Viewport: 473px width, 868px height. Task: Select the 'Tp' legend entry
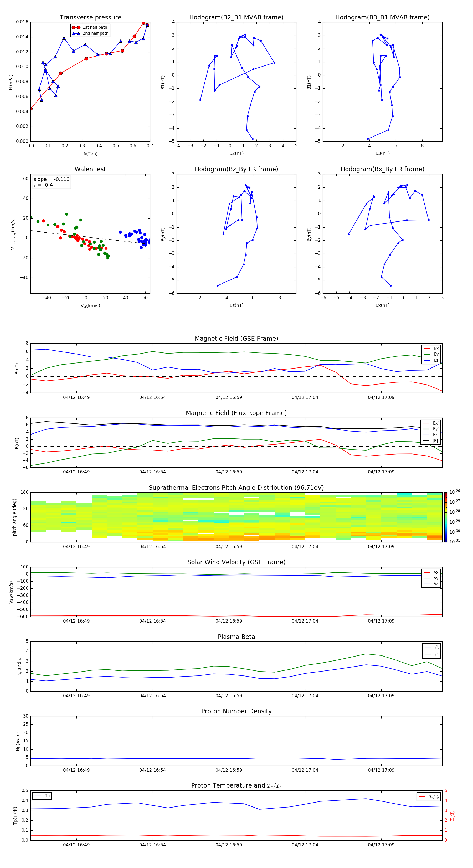click(x=42, y=796)
